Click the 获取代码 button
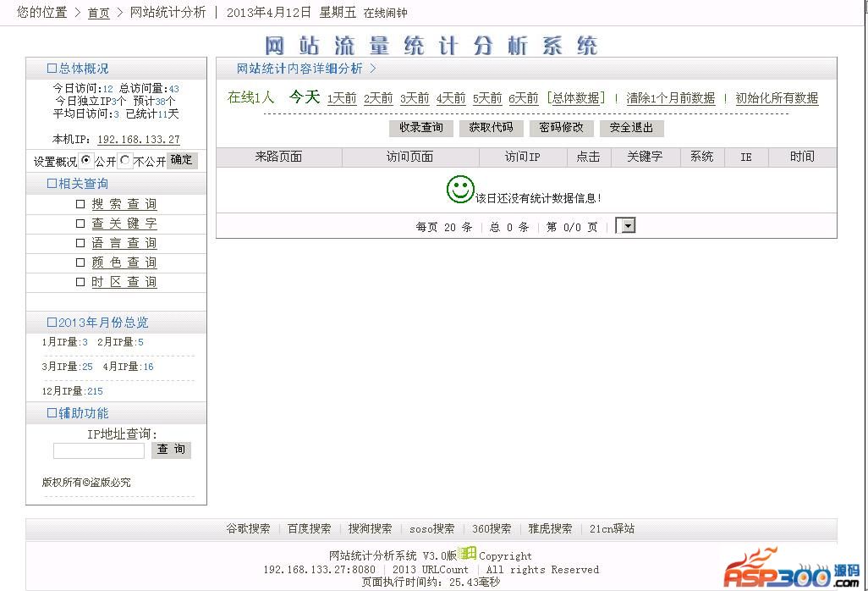This screenshot has width=868, height=591. pos(491,128)
